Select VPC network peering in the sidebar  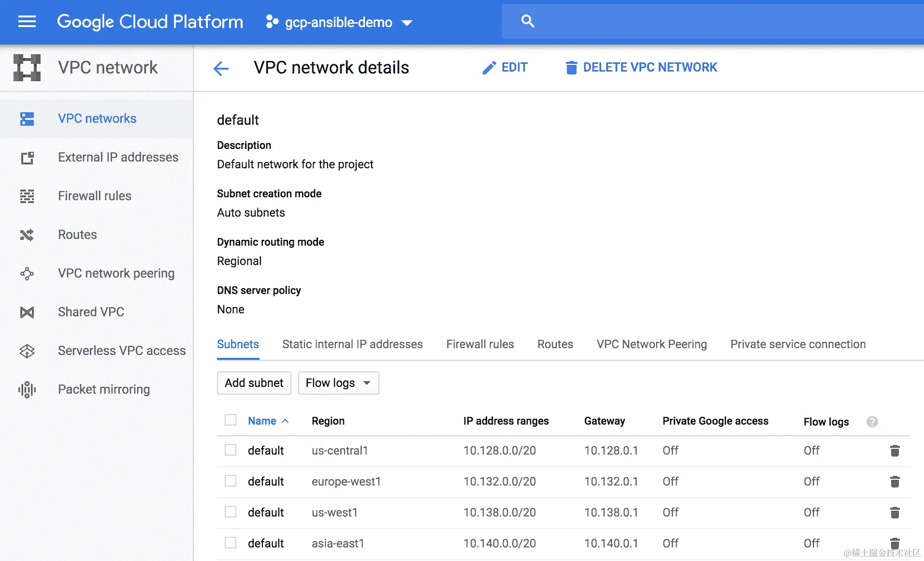(97, 274)
